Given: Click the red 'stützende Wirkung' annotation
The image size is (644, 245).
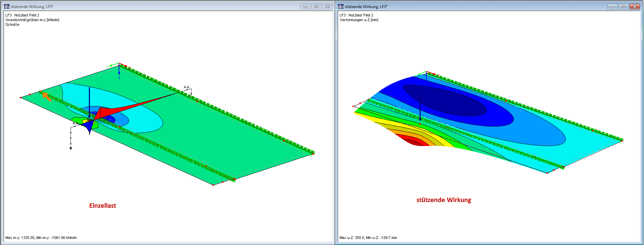Looking at the screenshot, I should click(x=444, y=200).
